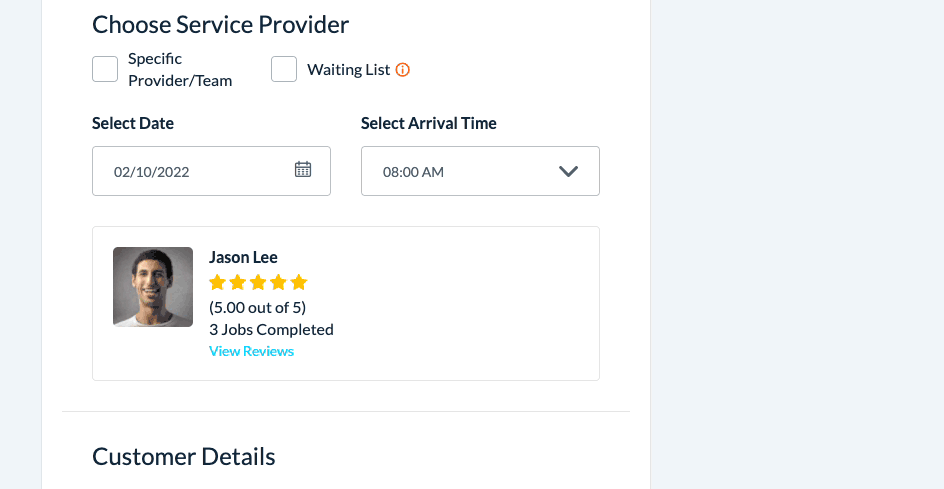The width and height of the screenshot is (944, 489).
Task: Open Jason Lee's View Reviews link
Action: pos(251,351)
